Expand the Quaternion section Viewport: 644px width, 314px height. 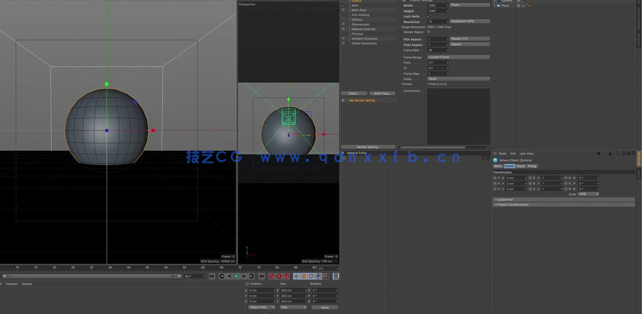point(505,200)
